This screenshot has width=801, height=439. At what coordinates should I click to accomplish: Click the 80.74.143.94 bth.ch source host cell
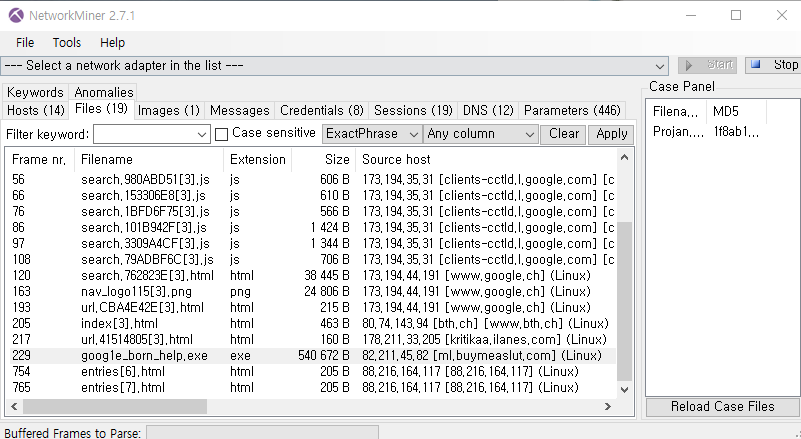click(x=485, y=324)
